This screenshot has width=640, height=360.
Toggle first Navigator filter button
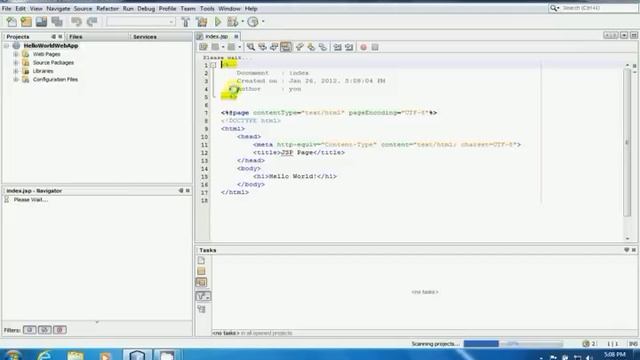pos(29,330)
